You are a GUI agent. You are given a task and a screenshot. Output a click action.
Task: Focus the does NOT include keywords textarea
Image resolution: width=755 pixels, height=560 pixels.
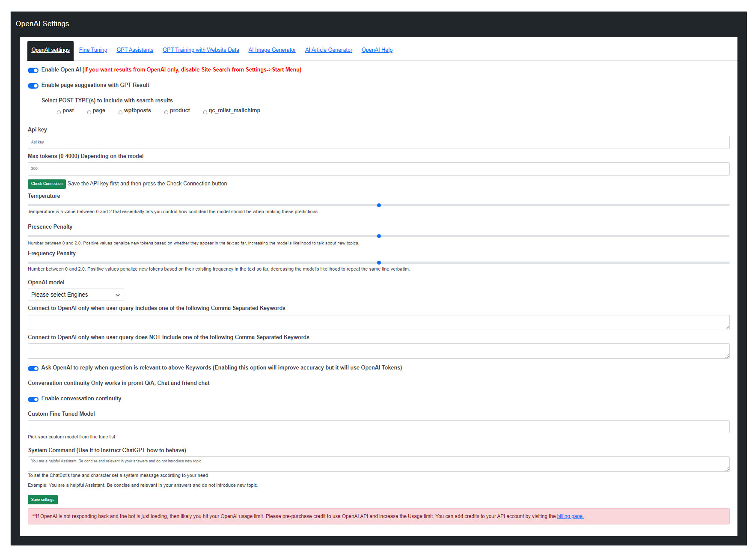coord(378,351)
